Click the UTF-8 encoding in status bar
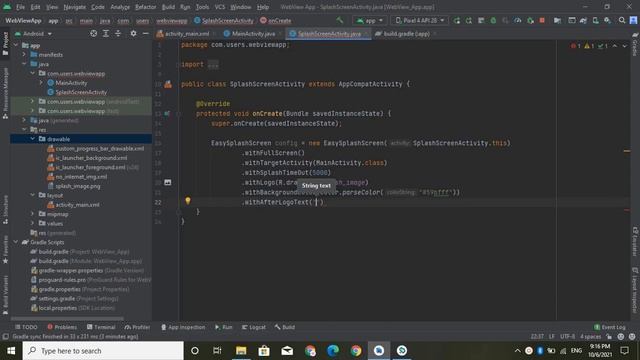 567,336
